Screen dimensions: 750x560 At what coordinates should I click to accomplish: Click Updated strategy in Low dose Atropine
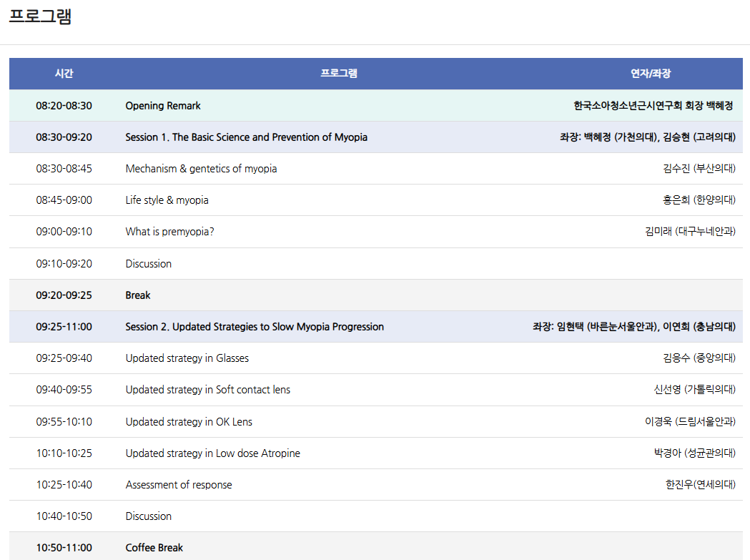coord(212,453)
